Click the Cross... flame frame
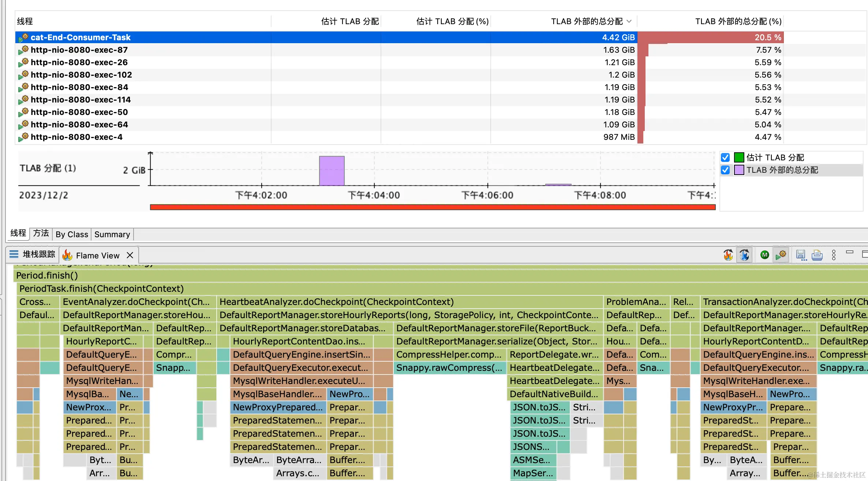The width and height of the screenshot is (868, 481). [x=38, y=302]
